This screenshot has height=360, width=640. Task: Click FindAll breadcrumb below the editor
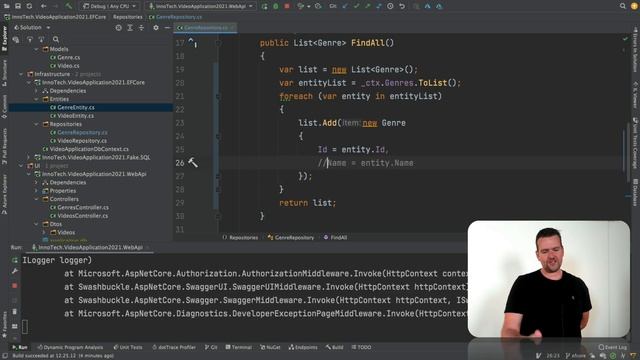[336, 237]
